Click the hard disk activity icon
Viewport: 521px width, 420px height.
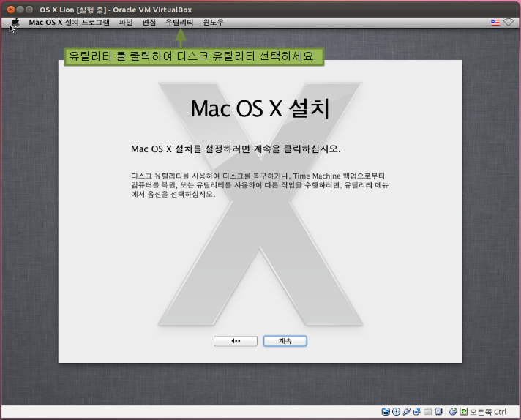(386, 412)
